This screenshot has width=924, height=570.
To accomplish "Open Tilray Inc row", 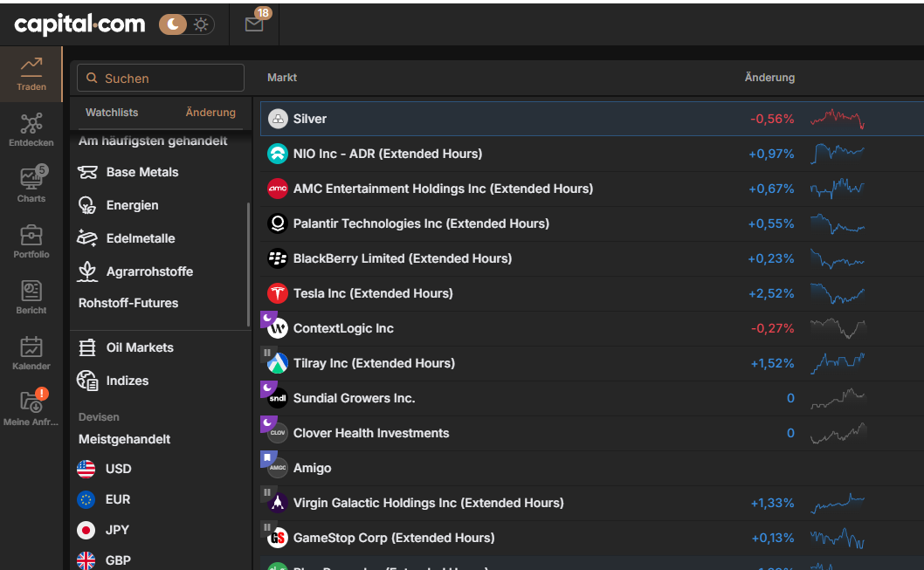I will 592,363.
